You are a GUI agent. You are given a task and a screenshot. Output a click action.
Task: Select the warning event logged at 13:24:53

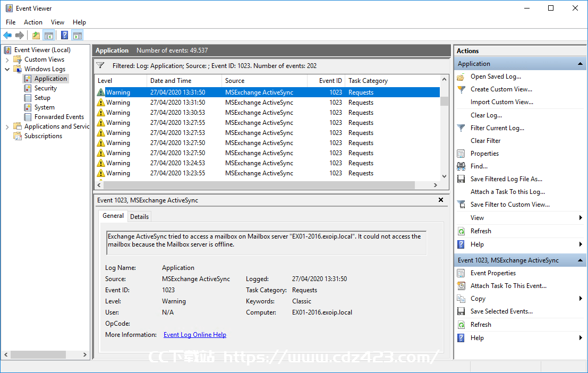[268, 163]
